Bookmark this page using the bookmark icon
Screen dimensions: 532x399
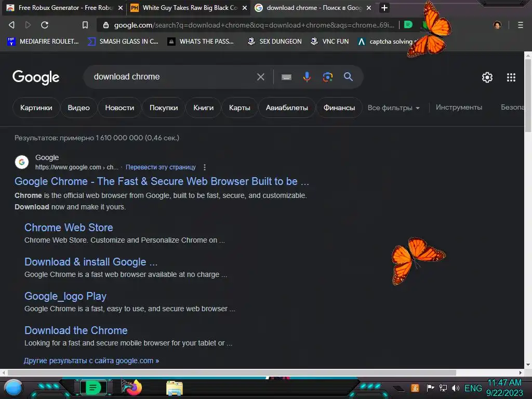85,25
